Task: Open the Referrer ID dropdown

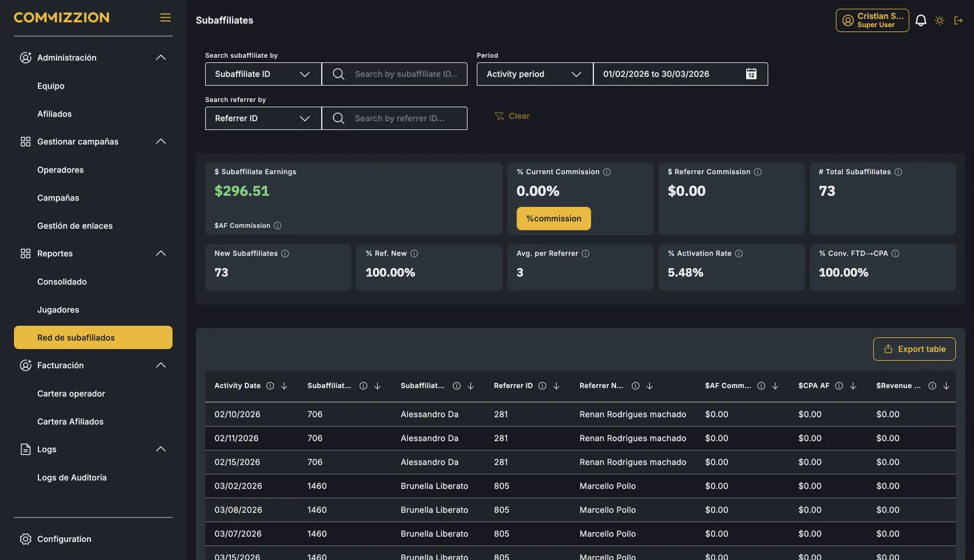Action: (263, 118)
